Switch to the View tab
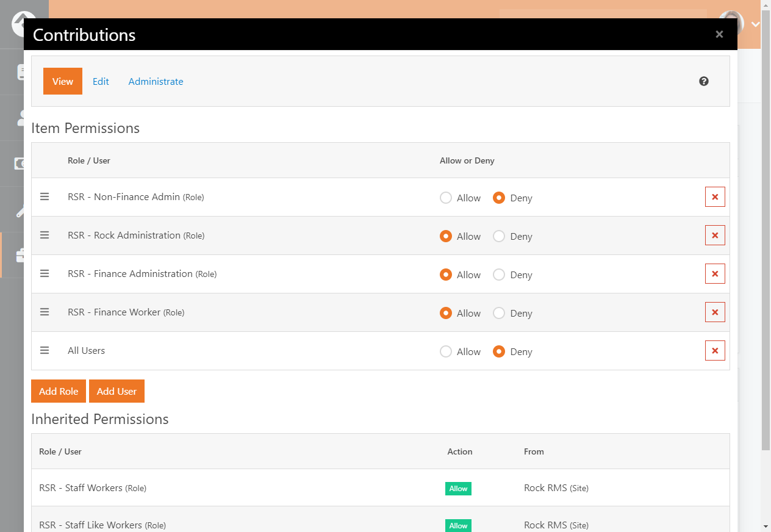771x532 pixels. pyautogui.click(x=63, y=81)
